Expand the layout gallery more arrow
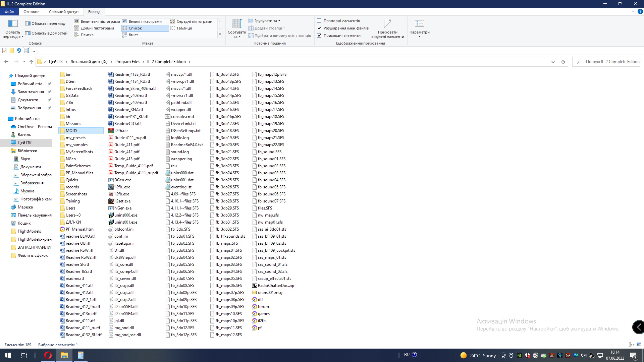Screen dimensions: 644x362 pos(220,35)
